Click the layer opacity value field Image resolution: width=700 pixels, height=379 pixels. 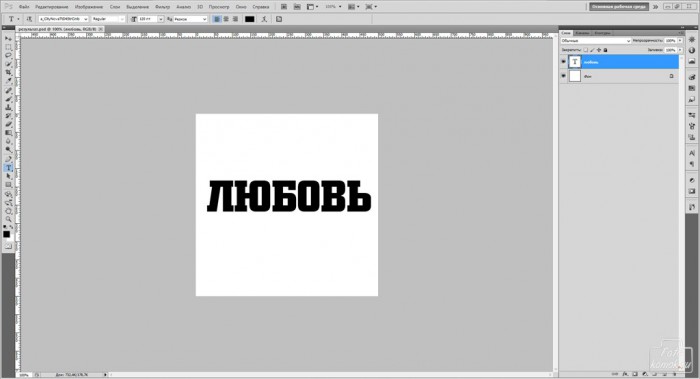[x=671, y=41]
